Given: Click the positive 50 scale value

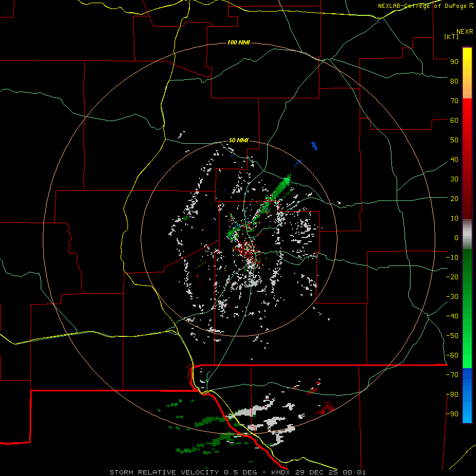Looking at the screenshot, I should (x=454, y=140).
